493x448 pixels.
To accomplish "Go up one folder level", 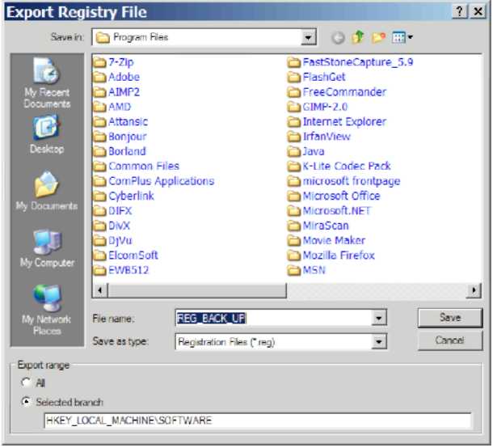I will [358, 37].
